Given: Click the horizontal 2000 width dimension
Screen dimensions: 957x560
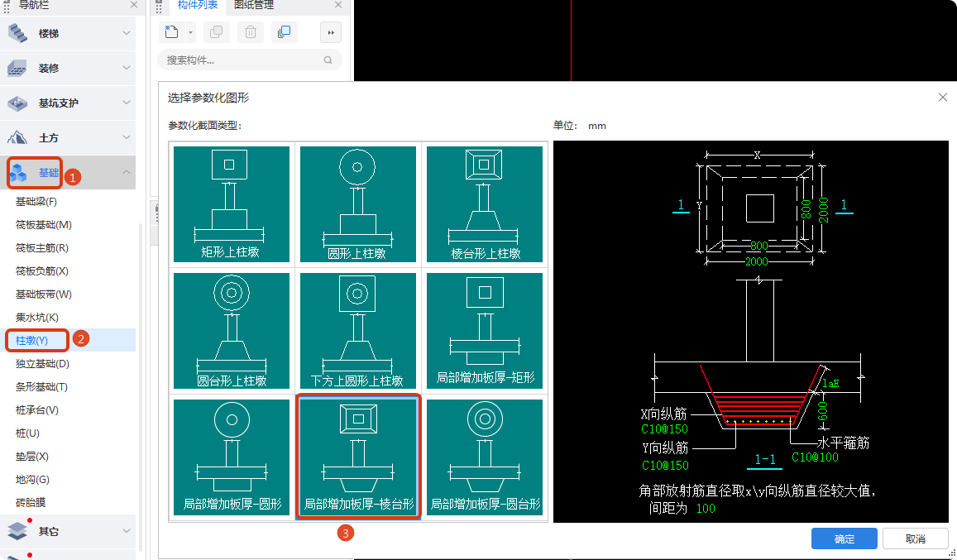Looking at the screenshot, I should tap(756, 261).
